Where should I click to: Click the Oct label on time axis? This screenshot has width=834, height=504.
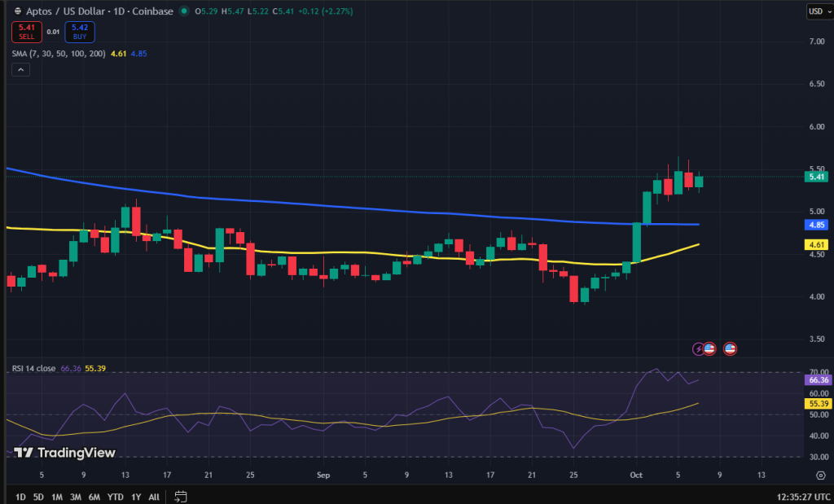pyautogui.click(x=636, y=475)
